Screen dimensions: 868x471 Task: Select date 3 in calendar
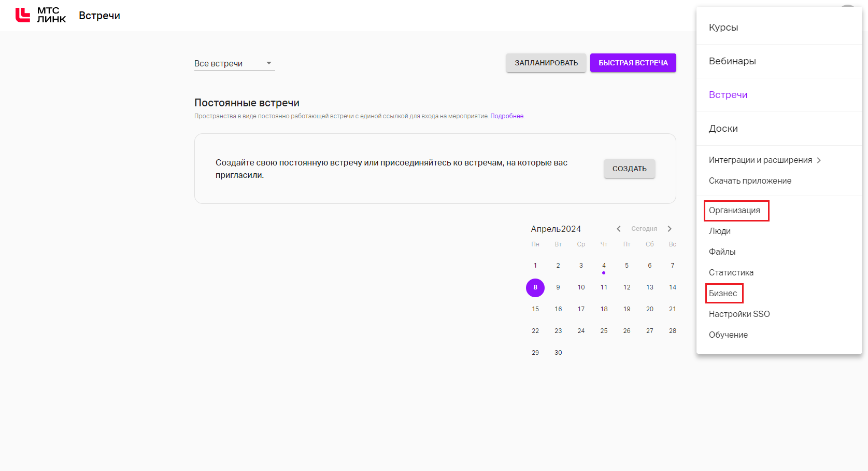coord(581,266)
